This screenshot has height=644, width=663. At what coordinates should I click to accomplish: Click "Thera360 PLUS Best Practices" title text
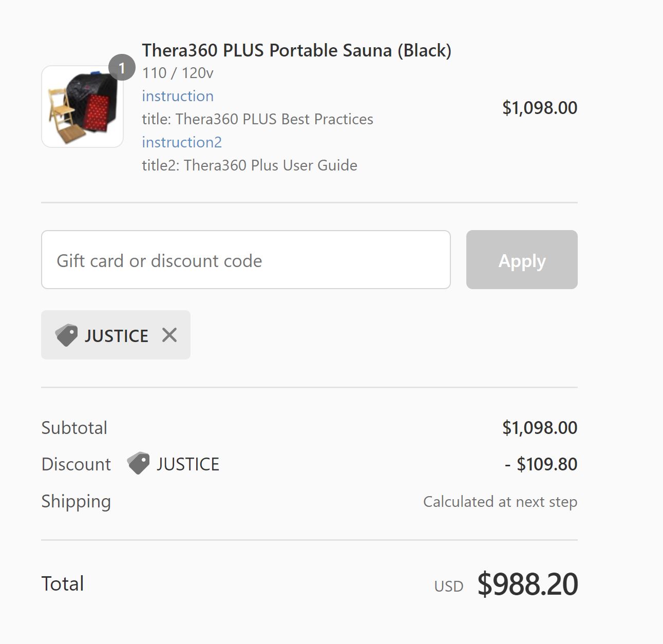(x=274, y=119)
